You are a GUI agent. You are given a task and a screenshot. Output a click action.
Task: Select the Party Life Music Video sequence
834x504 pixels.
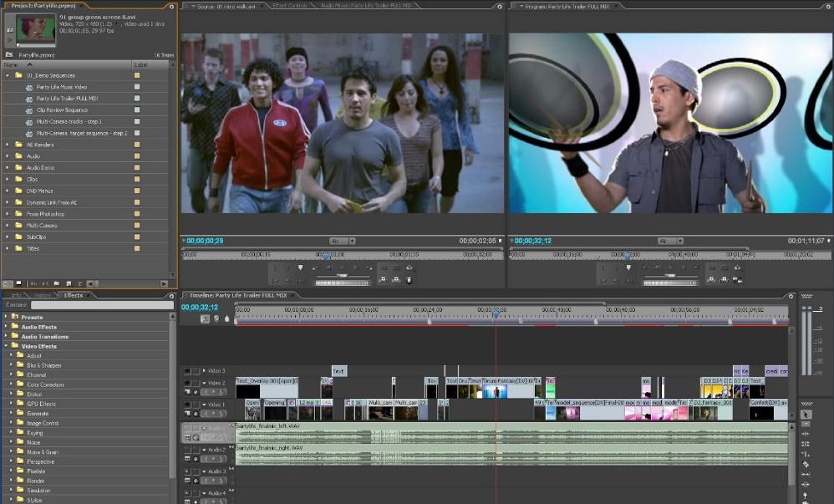62,87
